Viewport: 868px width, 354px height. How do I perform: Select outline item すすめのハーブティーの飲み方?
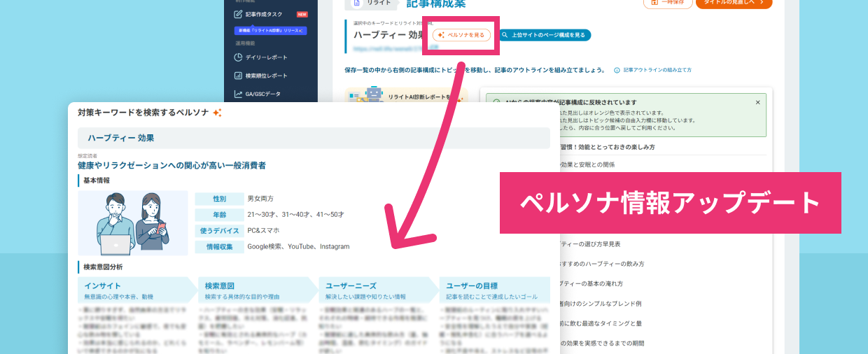point(602,264)
